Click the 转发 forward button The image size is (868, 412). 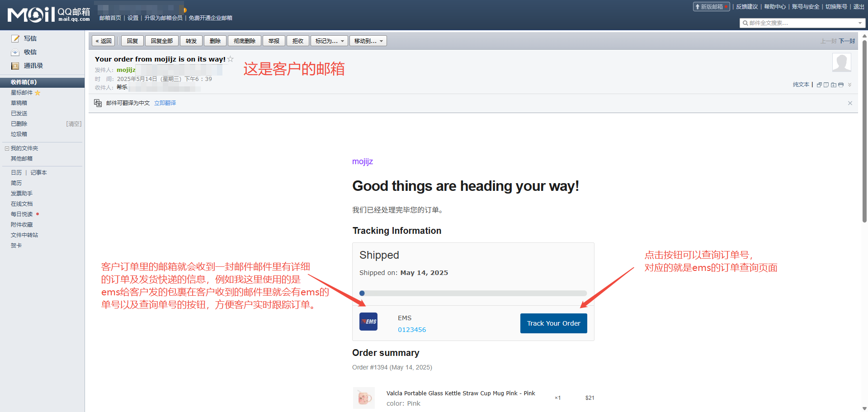[191, 41]
